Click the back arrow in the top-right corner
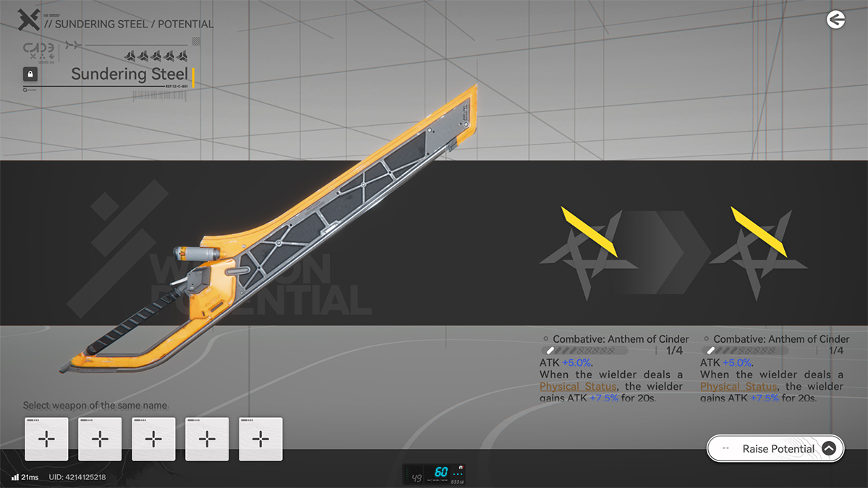Image resolution: width=868 pixels, height=488 pixels. [836, 20]
